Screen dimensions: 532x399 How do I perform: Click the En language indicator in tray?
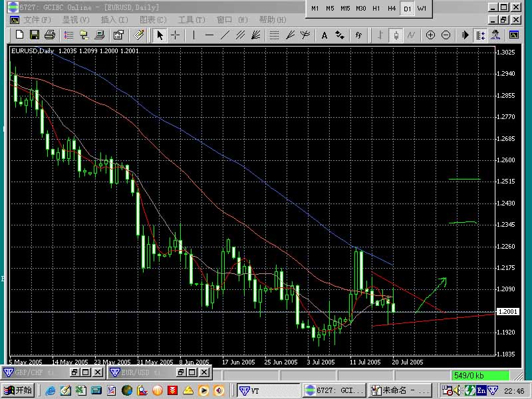[481, 390]
